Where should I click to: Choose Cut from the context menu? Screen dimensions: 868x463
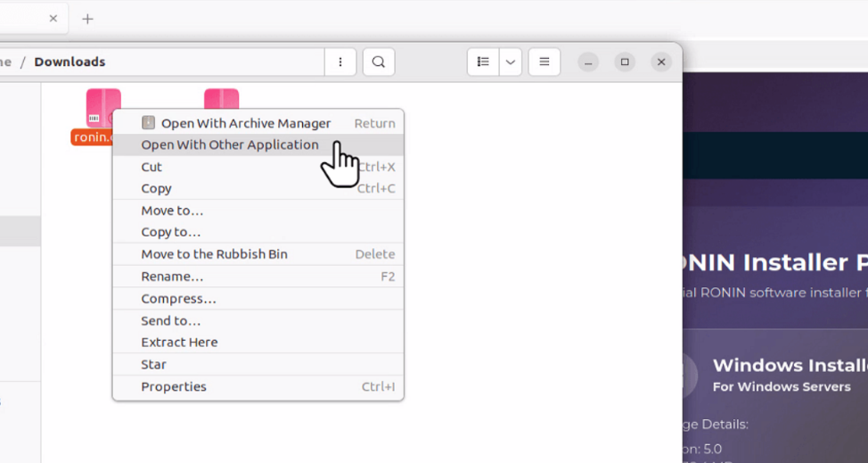click(151, 167)
